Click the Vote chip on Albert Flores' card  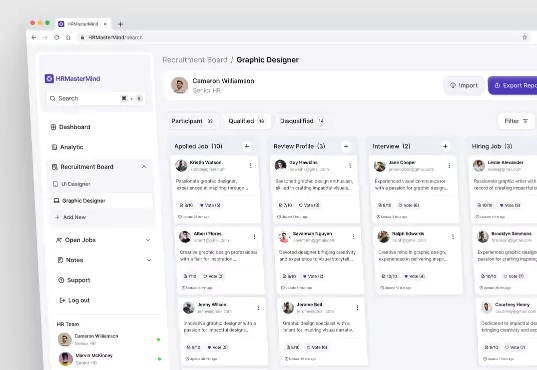tap(213, 276)
